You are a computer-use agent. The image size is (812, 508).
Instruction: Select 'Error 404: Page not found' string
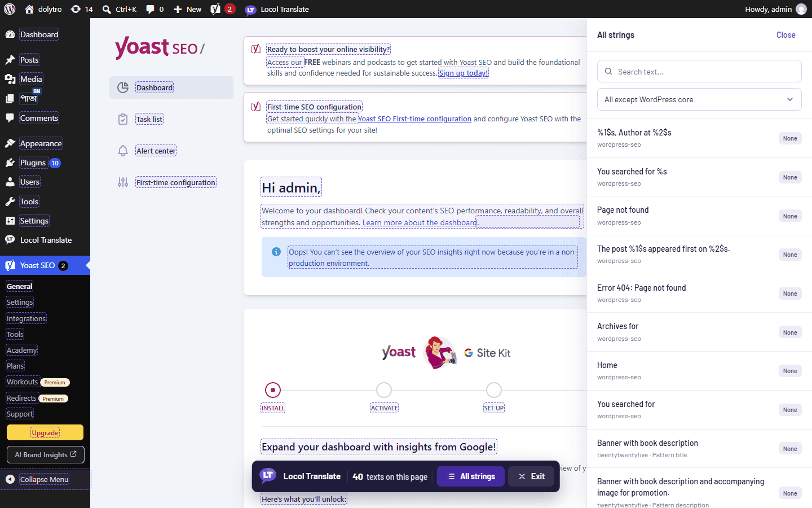click(x=699, y=294)
